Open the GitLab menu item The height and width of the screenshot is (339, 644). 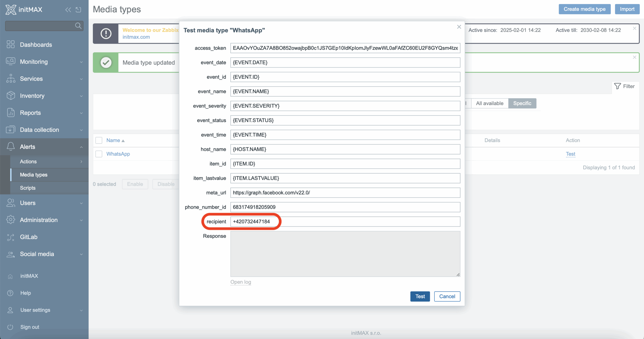(44, 237)
